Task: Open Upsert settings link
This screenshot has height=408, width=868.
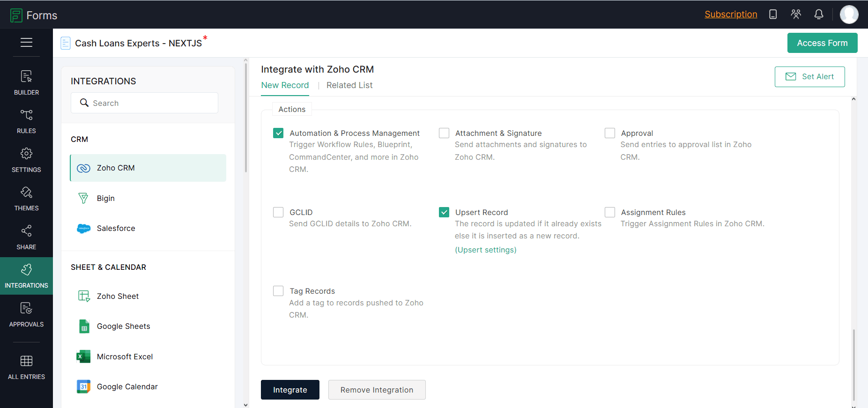Action: 486,250
